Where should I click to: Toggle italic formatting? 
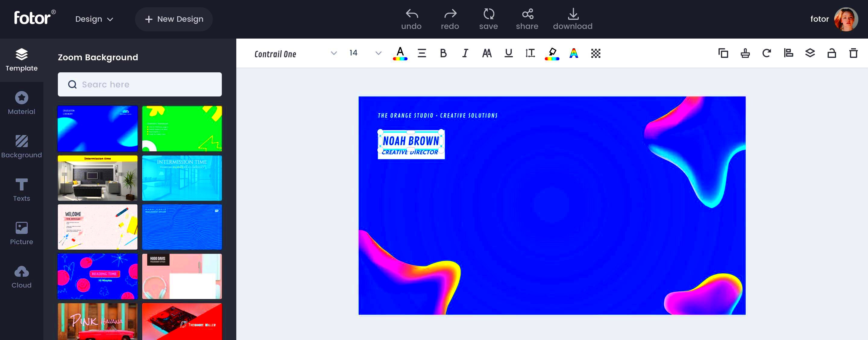(x=465, y=53)
